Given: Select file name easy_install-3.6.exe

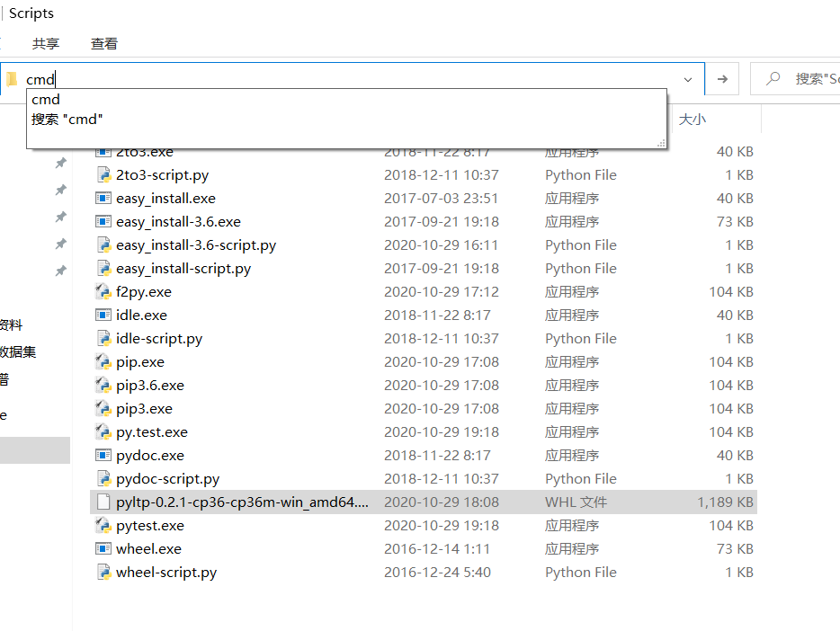Looking at the screenshot, I should click(x=178, y=222).
